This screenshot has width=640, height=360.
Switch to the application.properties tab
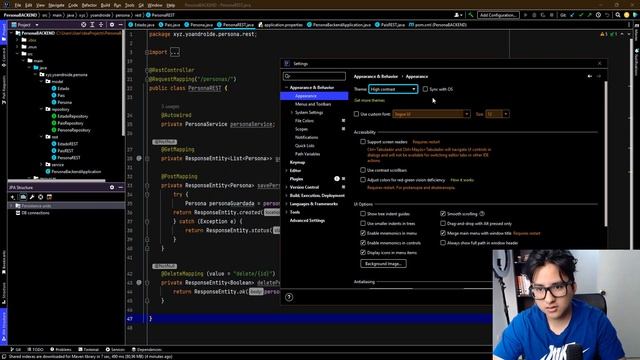[x=280, y=25]
